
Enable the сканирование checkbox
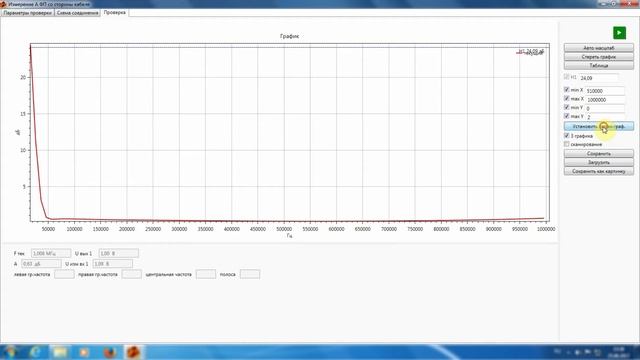[567, 144]
